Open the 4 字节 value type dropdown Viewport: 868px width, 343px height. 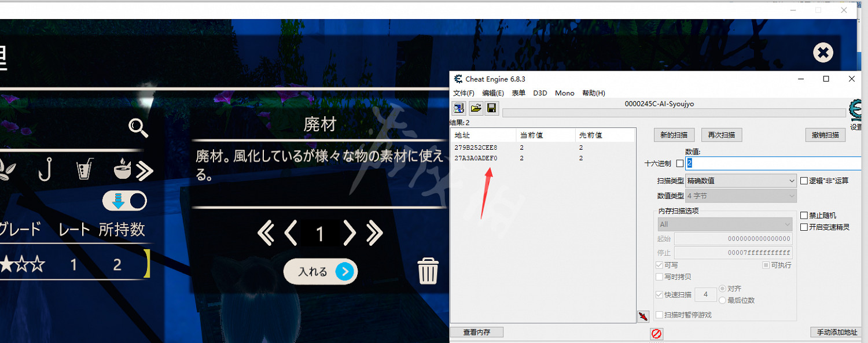tap(741, 196)
